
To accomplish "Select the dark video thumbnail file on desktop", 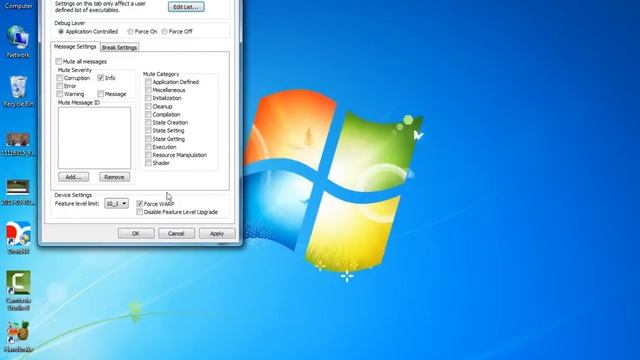I will pyautogui.click(x=18, y=192).
